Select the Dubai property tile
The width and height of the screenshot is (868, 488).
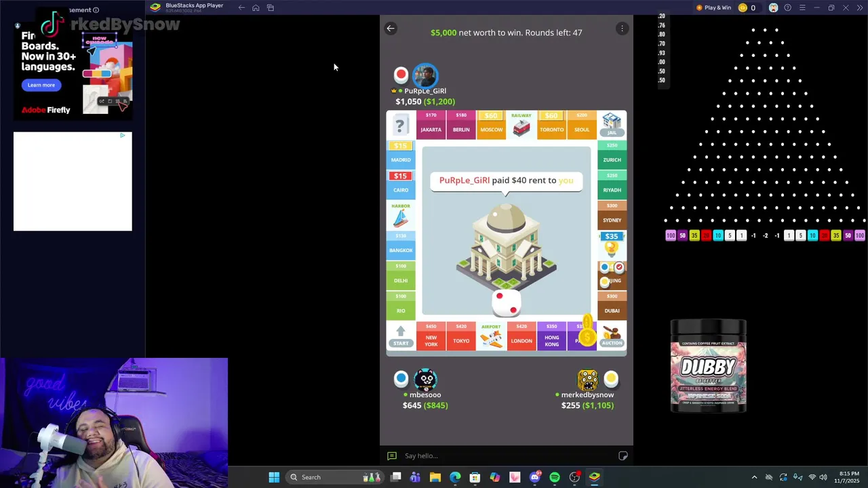[612, 306]
